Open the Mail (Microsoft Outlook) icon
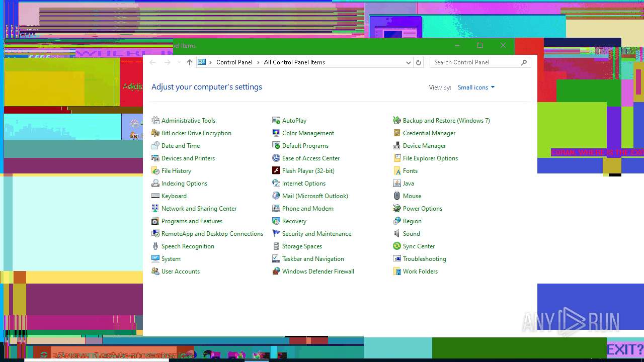Screen dimensions: 644x362 pos(276,196)
